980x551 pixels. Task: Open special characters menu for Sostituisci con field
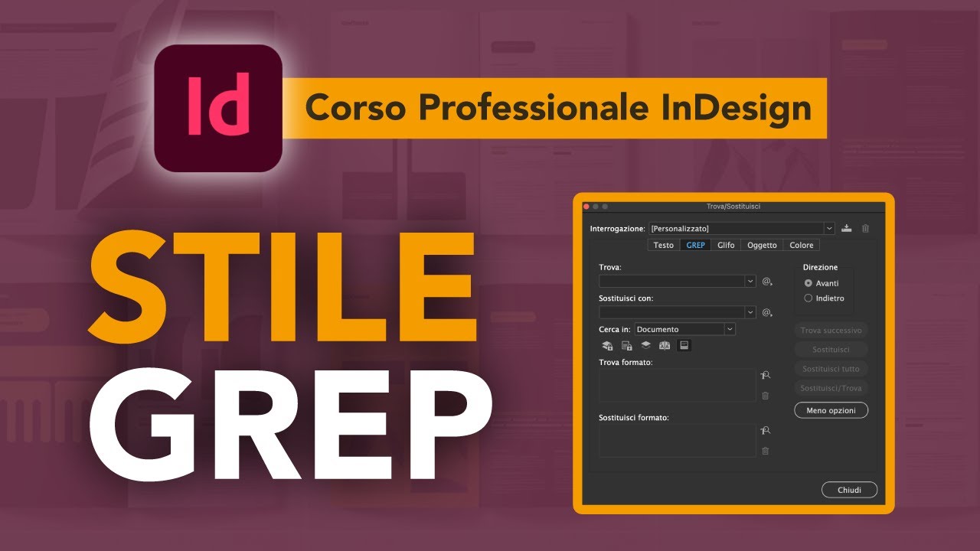[767, 312]
